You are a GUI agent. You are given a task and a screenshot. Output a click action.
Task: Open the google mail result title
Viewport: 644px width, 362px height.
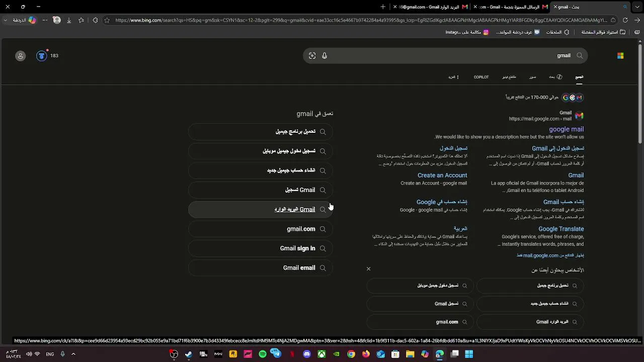pyautogui.click(x=566, y=129)
